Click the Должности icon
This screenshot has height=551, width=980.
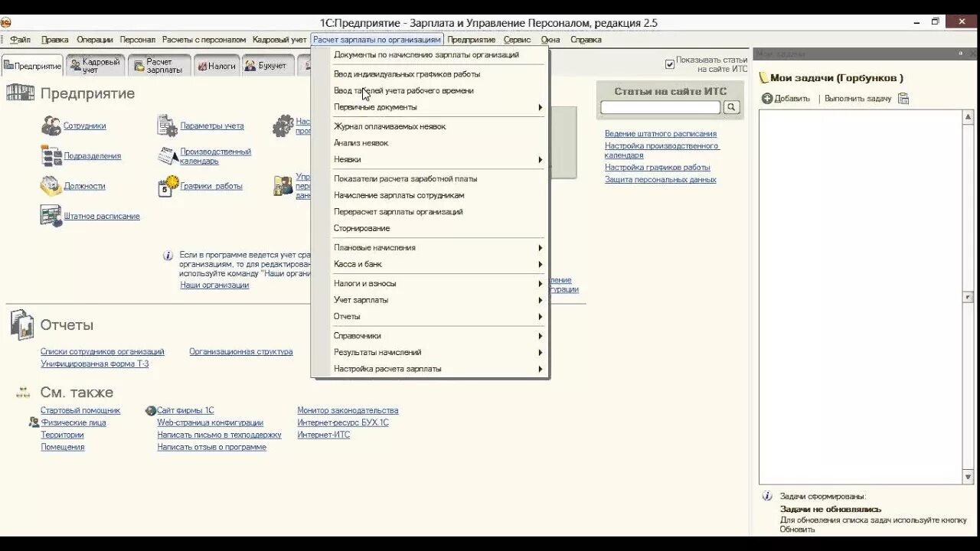pos(51,186)
